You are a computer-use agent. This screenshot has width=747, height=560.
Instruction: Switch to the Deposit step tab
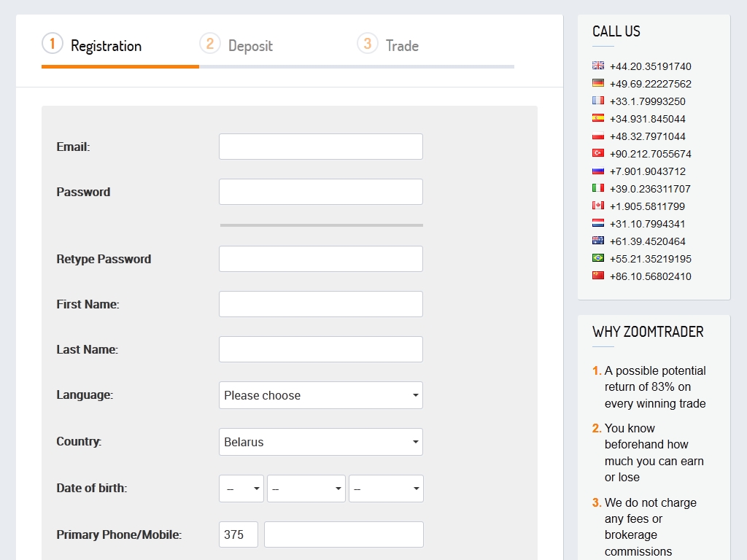coord(250,46)
